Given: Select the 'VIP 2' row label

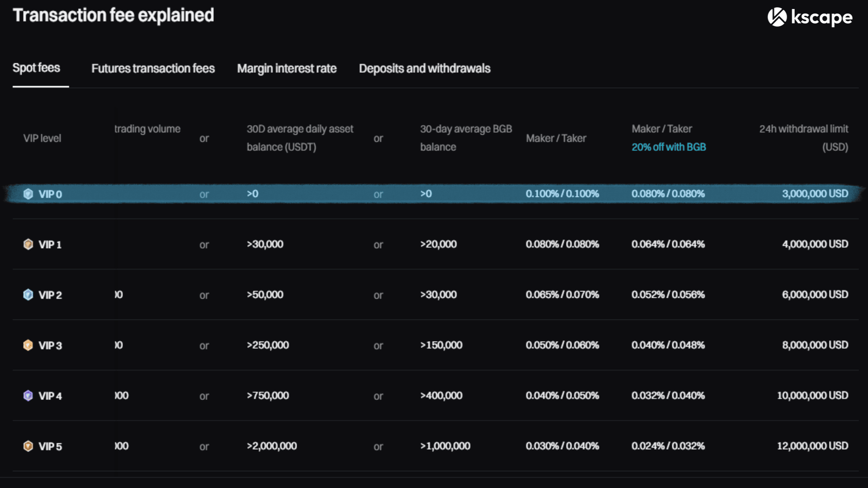Looking at the screenshot, I should [50, 295].
